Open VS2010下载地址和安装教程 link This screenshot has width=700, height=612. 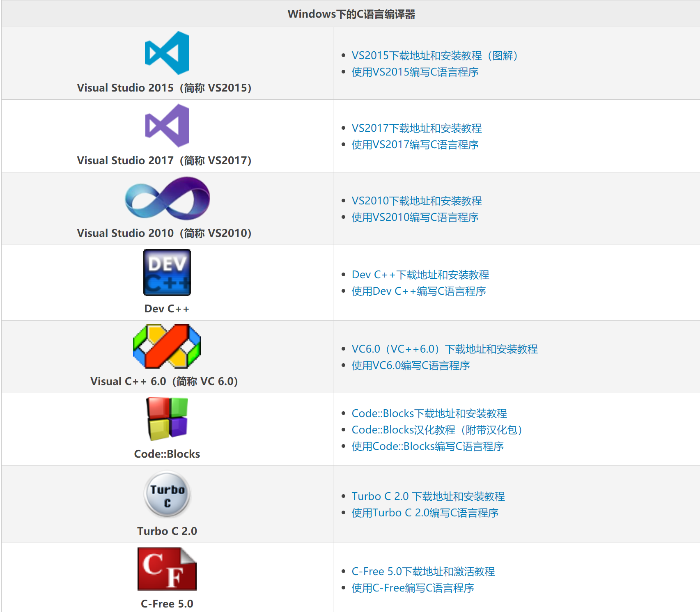click(417, 201)
